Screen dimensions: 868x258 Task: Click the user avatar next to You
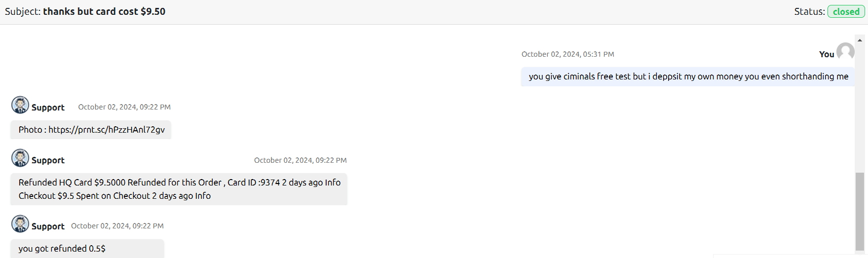(845, 51)
